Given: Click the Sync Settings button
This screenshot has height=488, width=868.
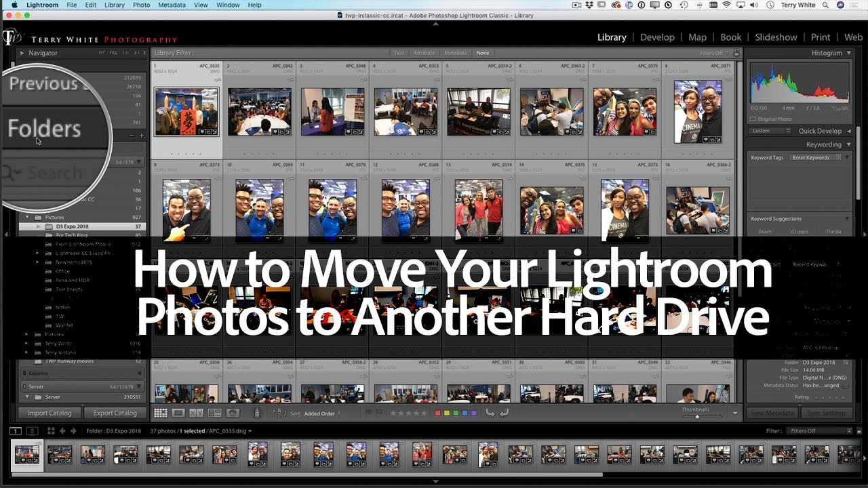Looking at the screenshot, I should [x=827, y=413].
